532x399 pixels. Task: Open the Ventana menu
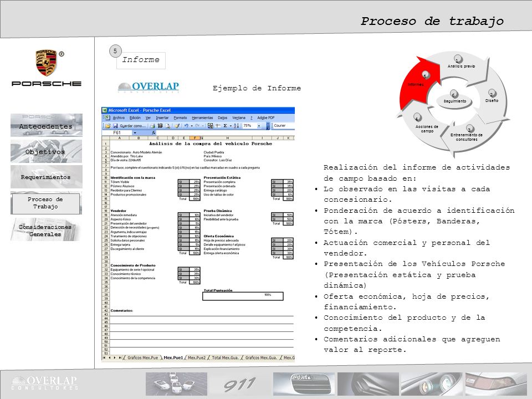pos(239,117)
